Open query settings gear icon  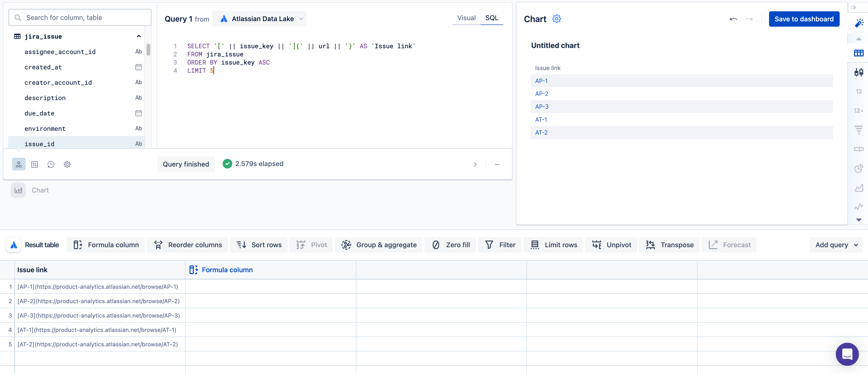pyautogui.click(x=67, y=164)
